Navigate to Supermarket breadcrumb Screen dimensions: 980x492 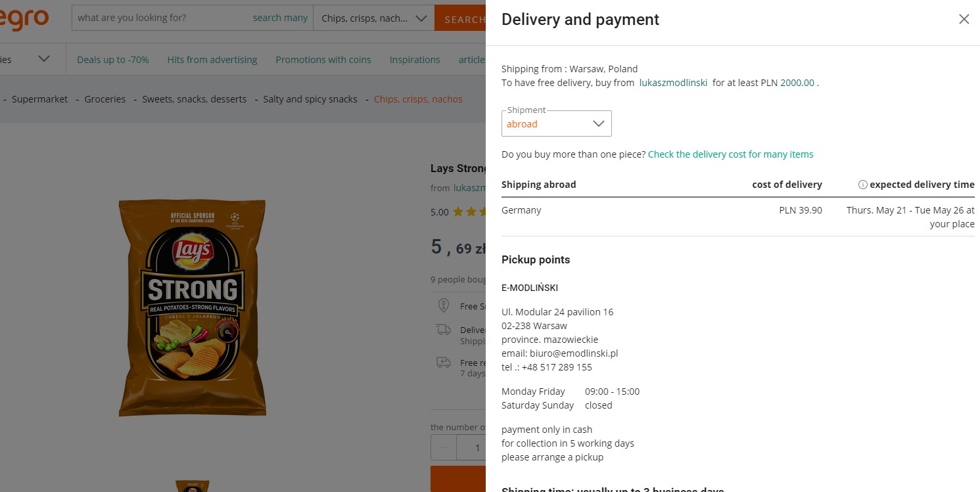tap(39, 99)
